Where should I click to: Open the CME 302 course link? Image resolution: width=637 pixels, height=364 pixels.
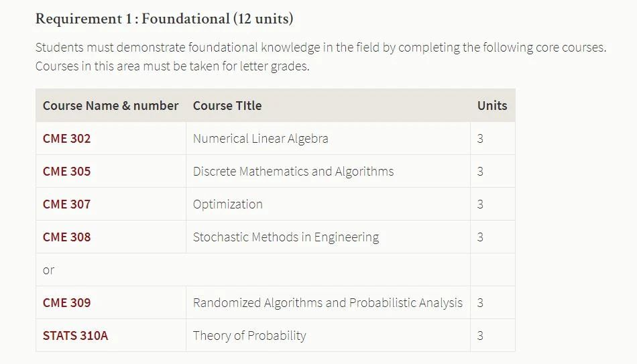click(x=66, y=139)
